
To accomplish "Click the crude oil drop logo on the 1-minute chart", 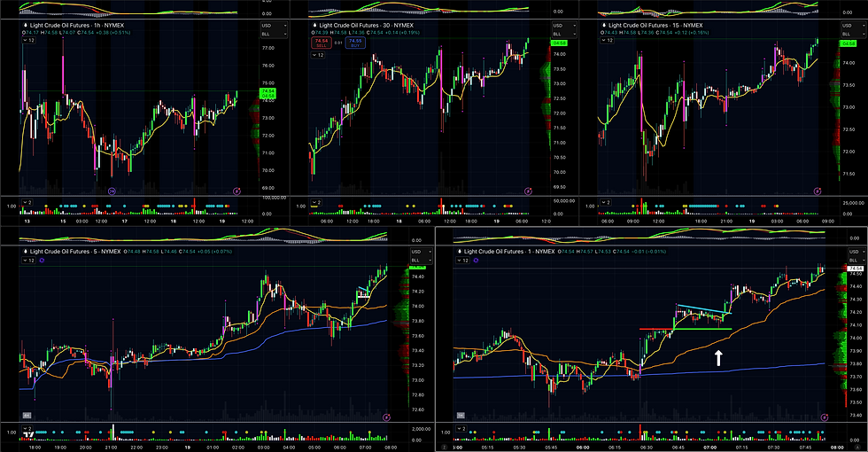I will 459,252.
